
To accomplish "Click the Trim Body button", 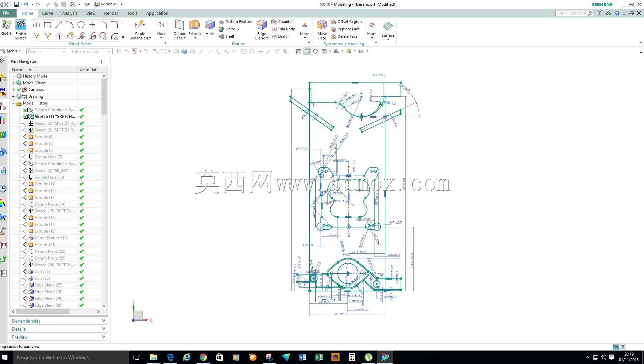I will tap(283, 29).
